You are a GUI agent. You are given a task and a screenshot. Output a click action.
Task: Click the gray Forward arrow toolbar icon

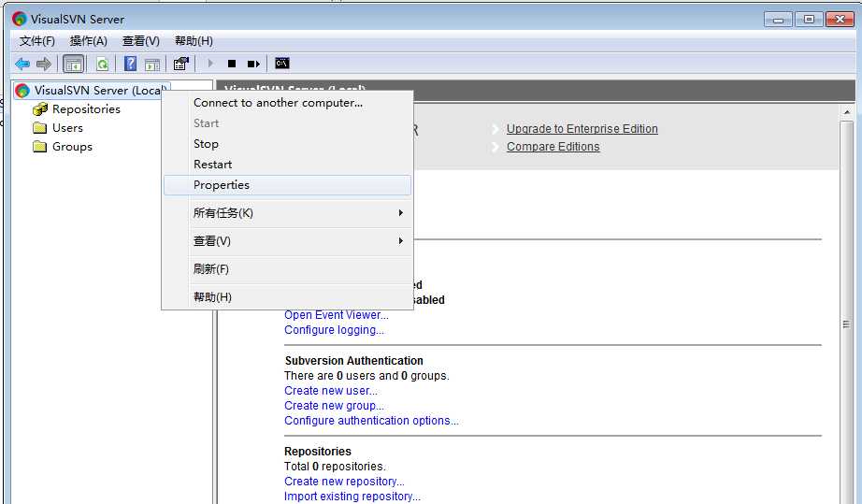[x=43, y=64]
